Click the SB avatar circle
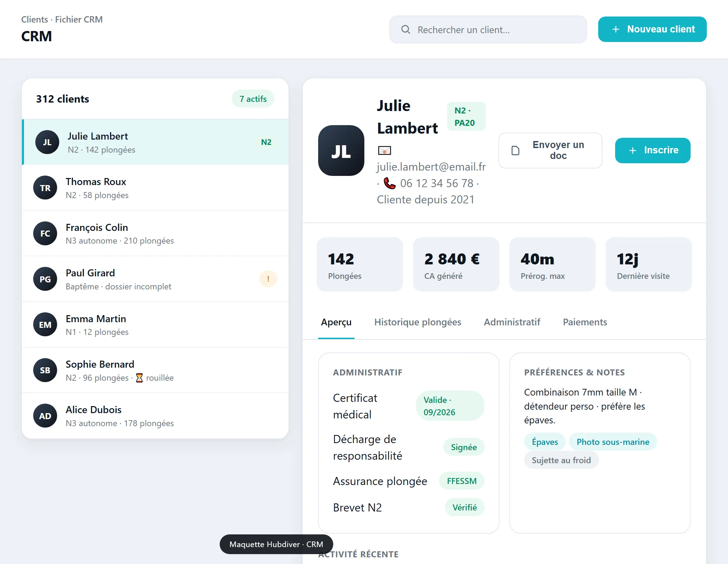The image size is (728, 564). [45, 370]
